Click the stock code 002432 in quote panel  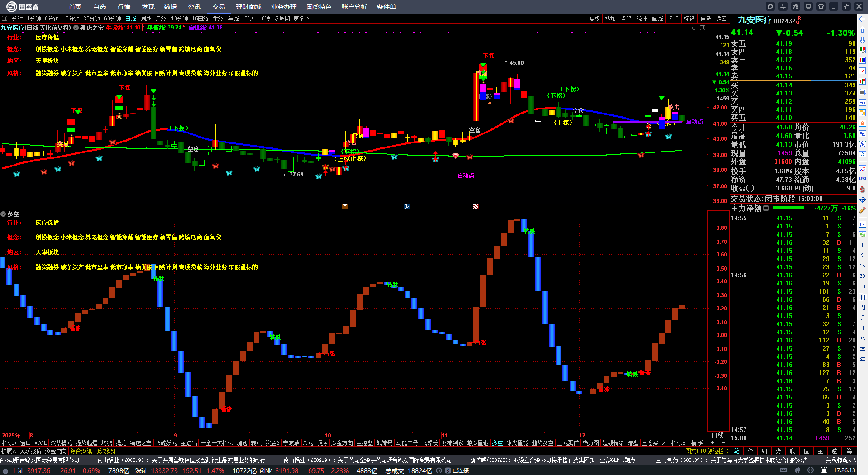[x=785, y=20]
